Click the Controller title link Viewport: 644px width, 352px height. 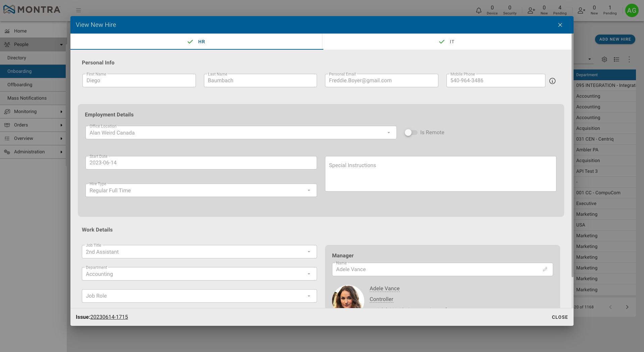coord(381,299)
